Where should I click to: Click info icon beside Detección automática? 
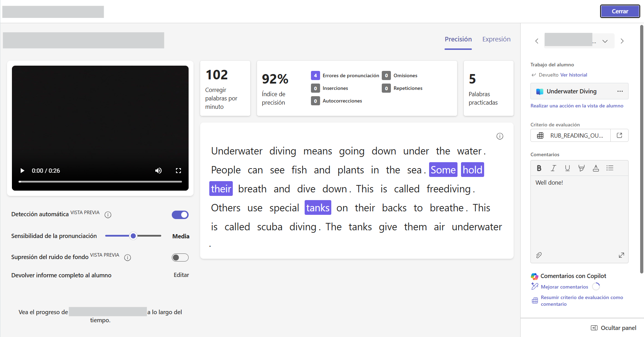pos(108,215)
